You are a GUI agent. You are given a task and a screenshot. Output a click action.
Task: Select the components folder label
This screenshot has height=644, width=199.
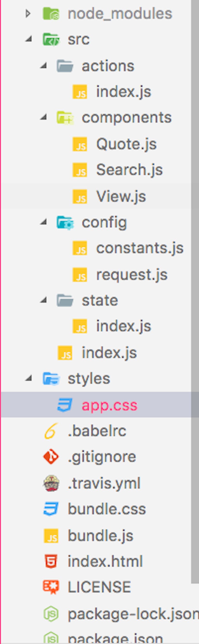(127, 118)
